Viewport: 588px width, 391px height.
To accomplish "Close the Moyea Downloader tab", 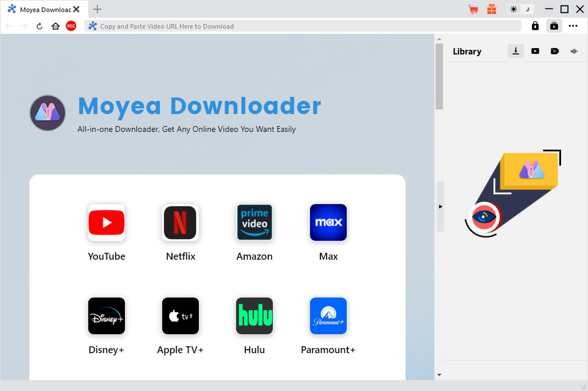I will [x=76, y=9].
